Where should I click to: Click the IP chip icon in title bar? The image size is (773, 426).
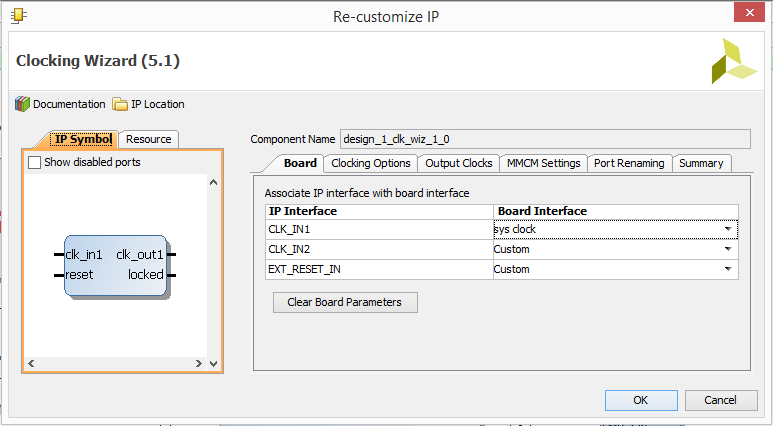pos(19,16)
